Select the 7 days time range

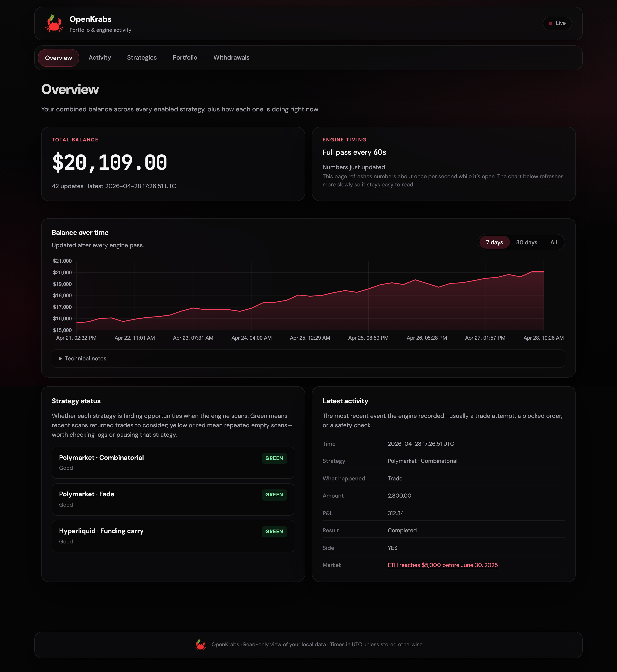494,242
